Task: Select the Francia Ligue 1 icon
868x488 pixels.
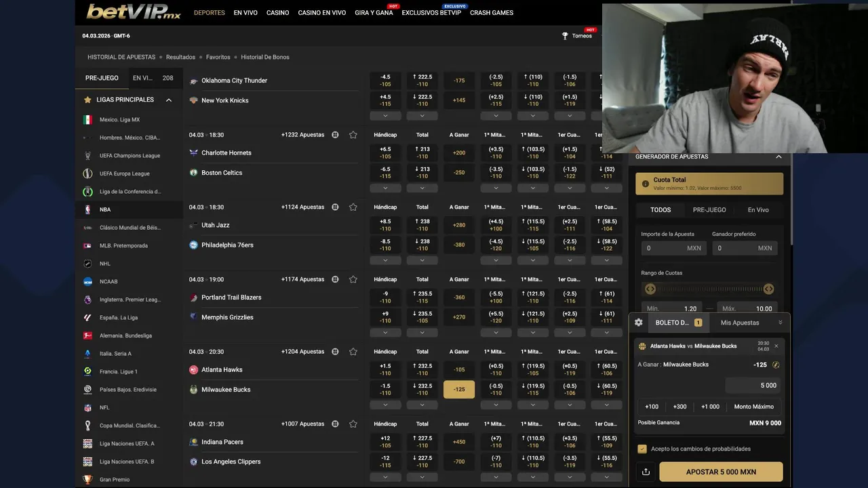Action: click(87, 371)
